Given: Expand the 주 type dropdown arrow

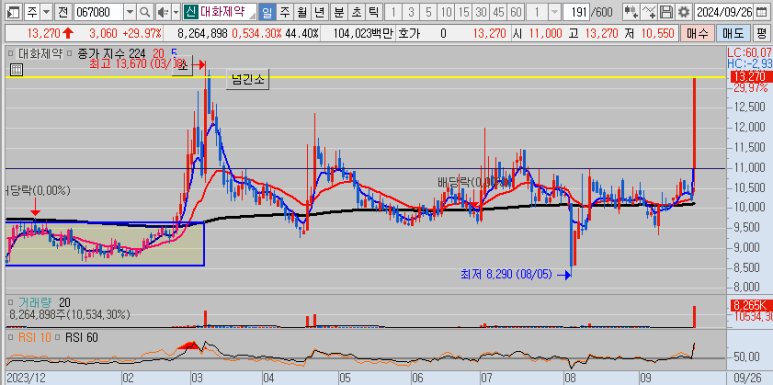Looking at the screenshot, I should click(46, 12).
